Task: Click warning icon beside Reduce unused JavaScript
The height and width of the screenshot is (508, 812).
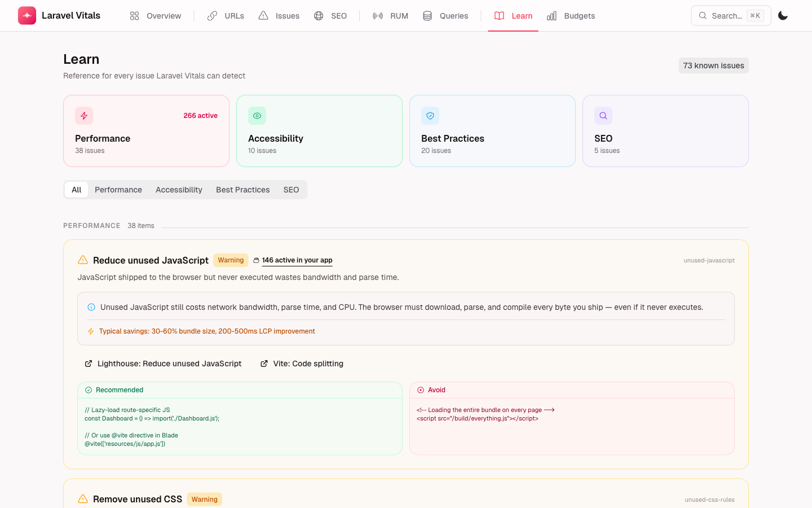Action: pos(83,260)
